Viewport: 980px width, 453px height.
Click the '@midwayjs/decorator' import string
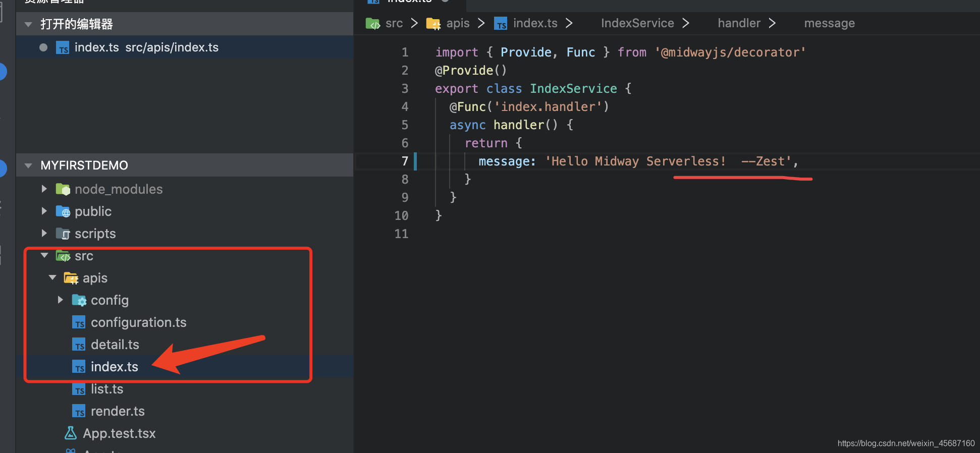pos(730,52)
